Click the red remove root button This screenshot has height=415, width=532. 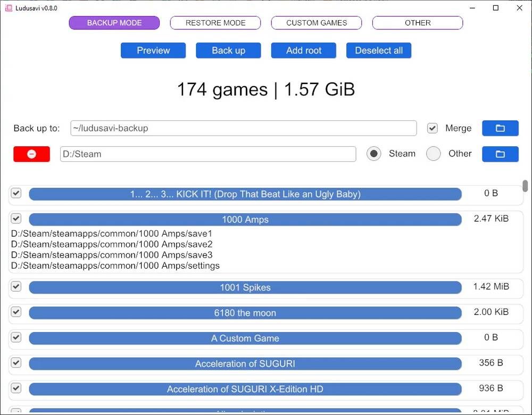point(31,154)
